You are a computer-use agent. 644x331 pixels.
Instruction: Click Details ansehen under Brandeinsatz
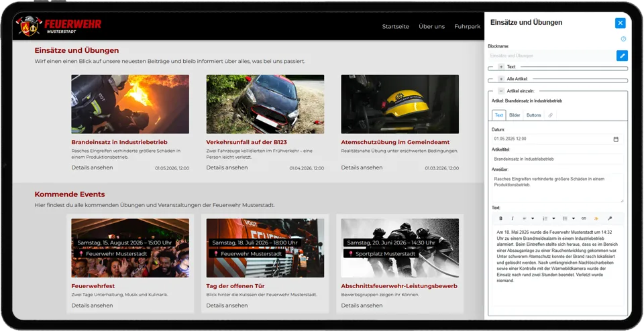click(x=92, y=168)
